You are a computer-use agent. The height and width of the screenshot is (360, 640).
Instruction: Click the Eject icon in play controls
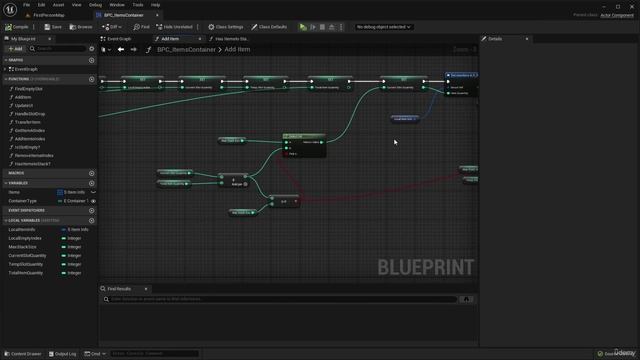pyautogui.click(x=331, y=27)
